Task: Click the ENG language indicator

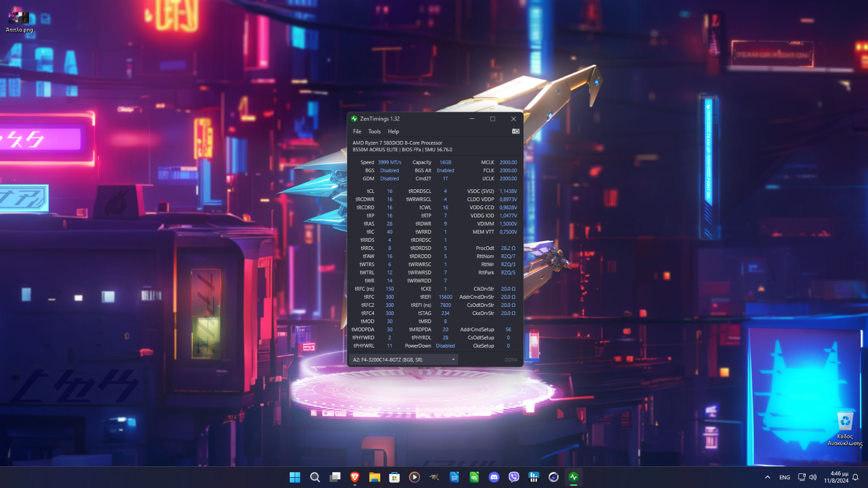Action: tap(784, 477)
